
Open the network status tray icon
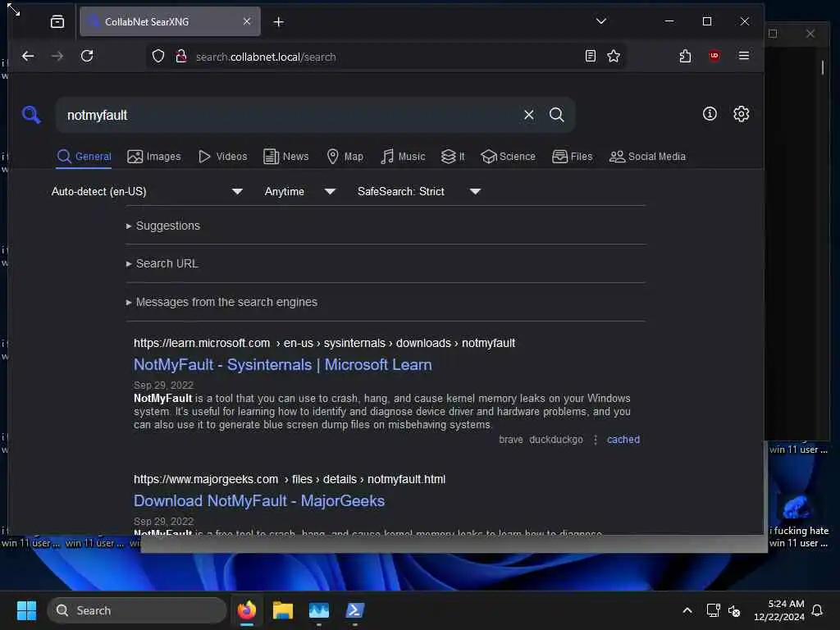[x=713, y=610]
